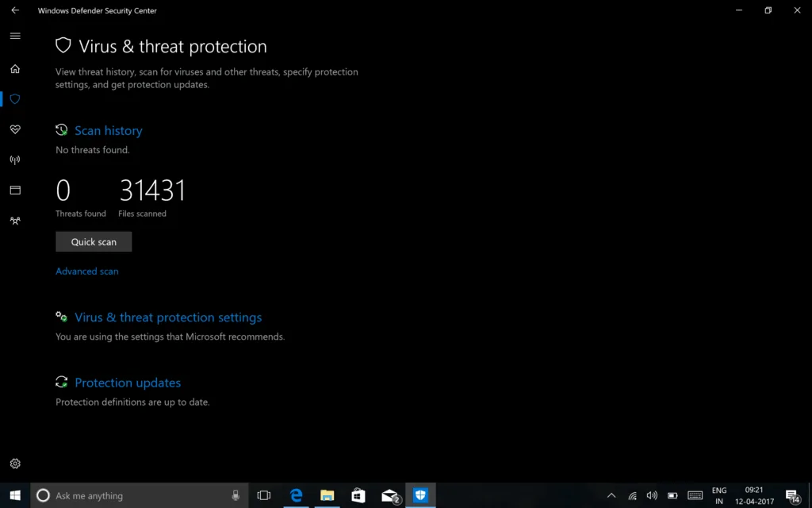Open Family options sidebar icon

click(x=15, y=221)
